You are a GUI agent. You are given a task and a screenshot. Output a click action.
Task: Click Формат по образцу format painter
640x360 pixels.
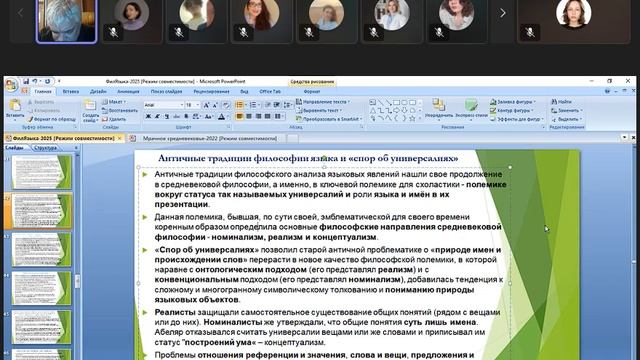tap(52, 119)
